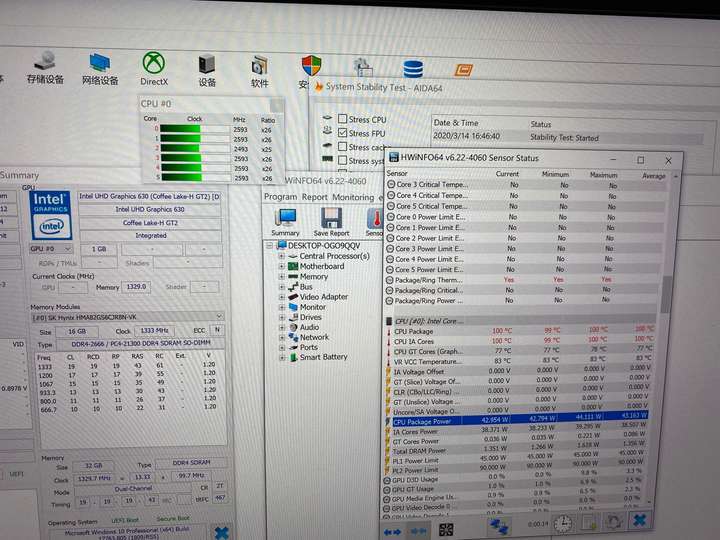Click the network remote sensors icon

[499, 526]
